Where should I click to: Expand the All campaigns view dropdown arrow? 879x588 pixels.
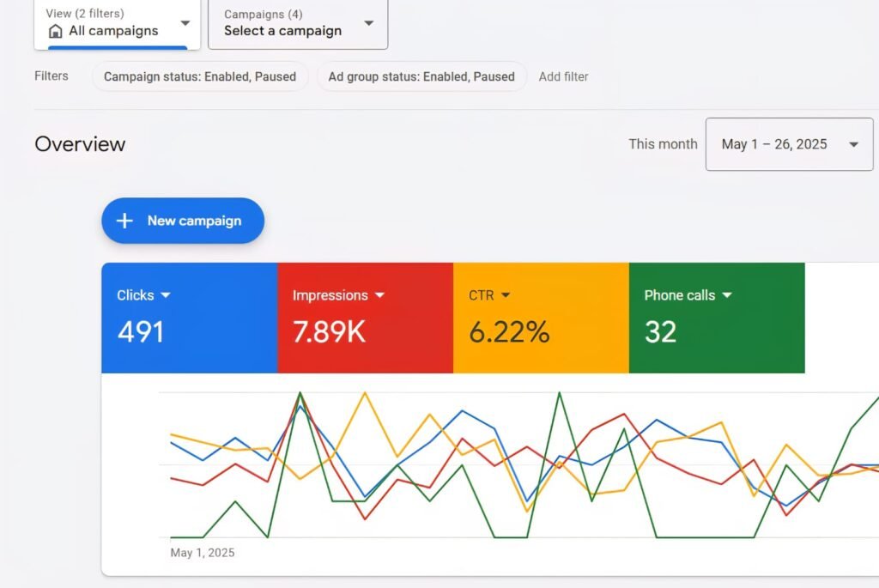185,23
